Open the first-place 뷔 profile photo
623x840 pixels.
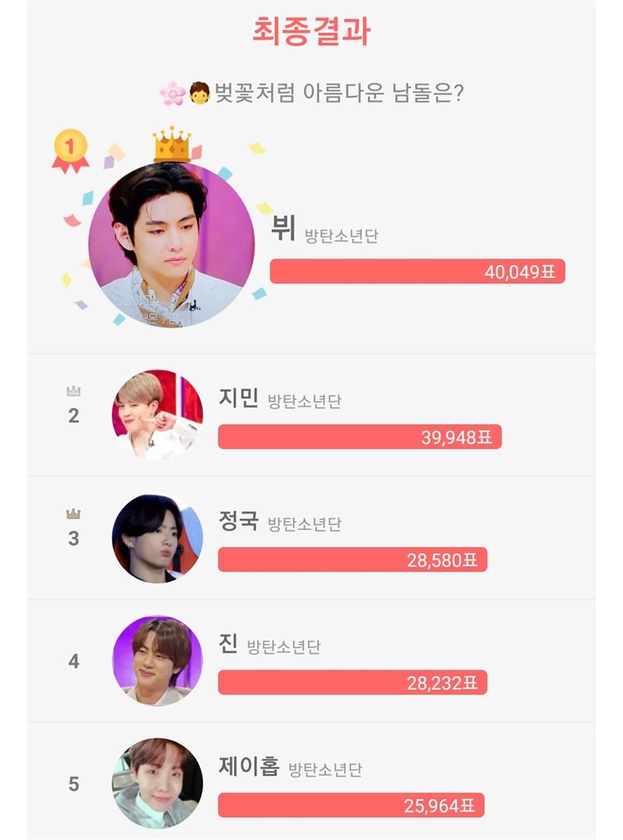point(171,244)
